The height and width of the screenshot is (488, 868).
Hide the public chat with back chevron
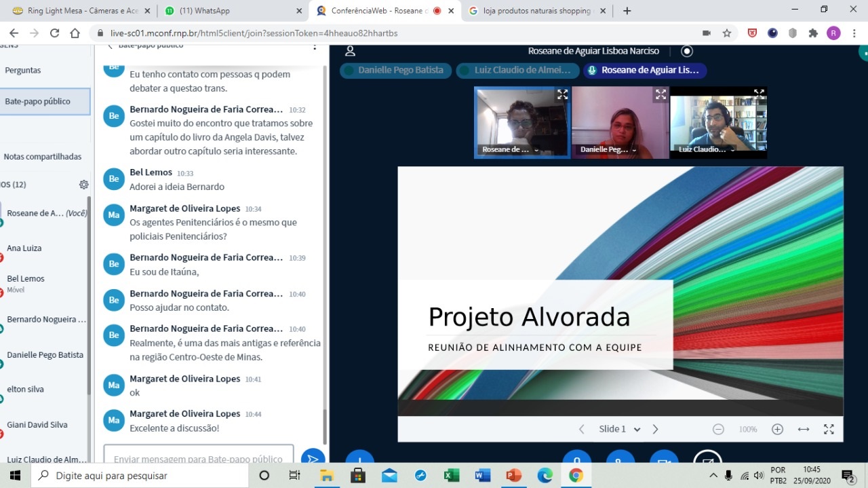[110, 47]
